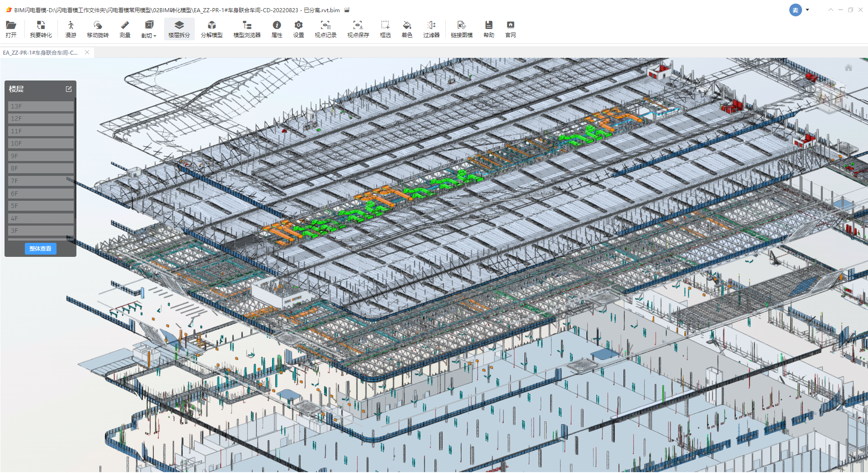Image resolution: width=868 pixels, height=473 pixels.
Task: Click 视点保存 to save viewpoint
Action: tap(358, 29)
